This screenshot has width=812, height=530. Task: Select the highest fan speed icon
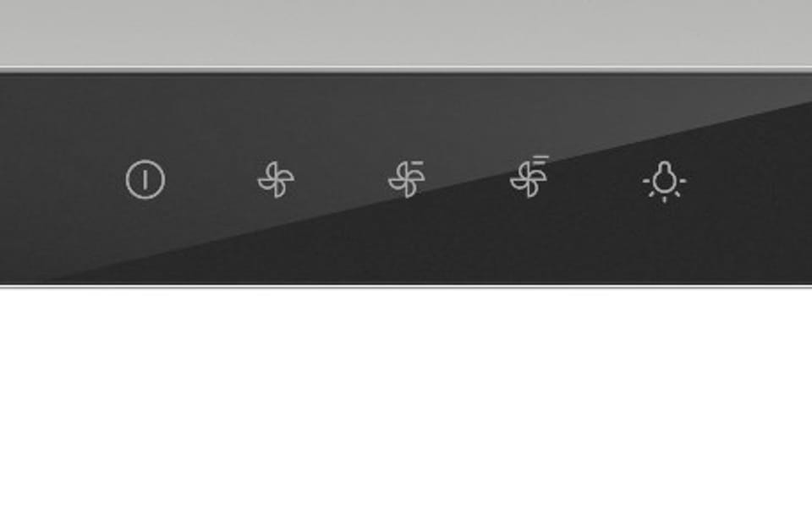coord(529,176)
